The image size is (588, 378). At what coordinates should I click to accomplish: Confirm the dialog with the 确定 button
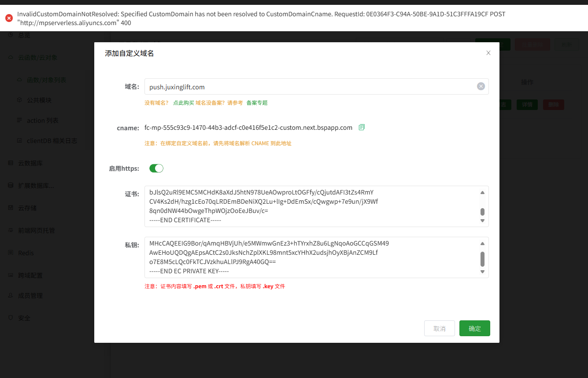(475, 328)
